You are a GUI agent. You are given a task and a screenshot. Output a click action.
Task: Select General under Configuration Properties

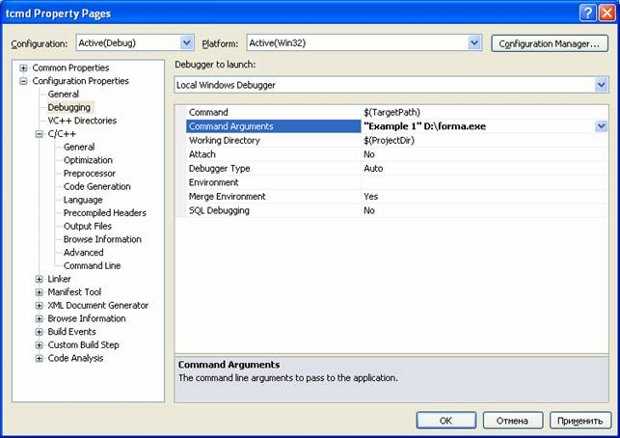pos(63,94)
